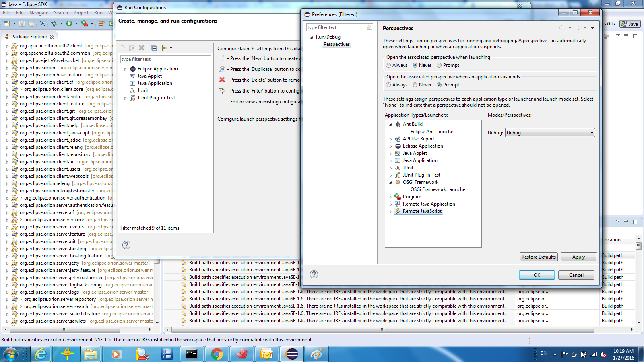The width and height of the screenshot is (644, 362).
Task: Expand the API Use Report node
Action: coord(390,139)
